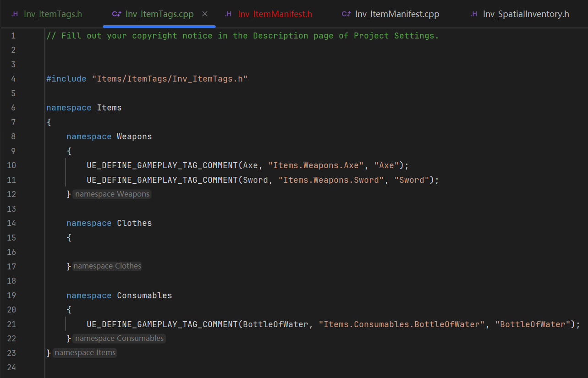Click the 'namespace Consumables' closing brace hint
The width and height of the screenshot is (588, 378).
[x=119, y=339]
